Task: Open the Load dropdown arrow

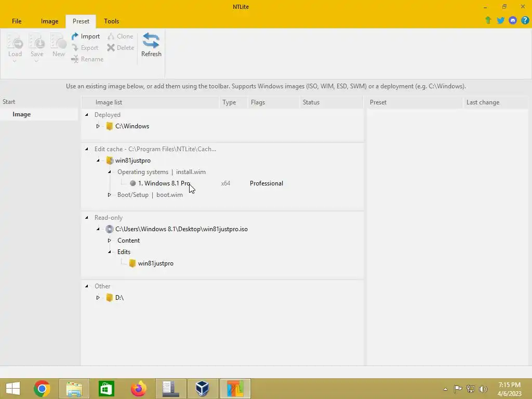Action: point(15,61)
